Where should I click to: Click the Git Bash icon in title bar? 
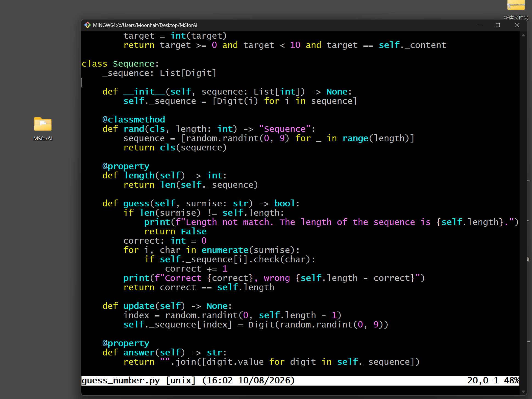(x=87, y=25)
